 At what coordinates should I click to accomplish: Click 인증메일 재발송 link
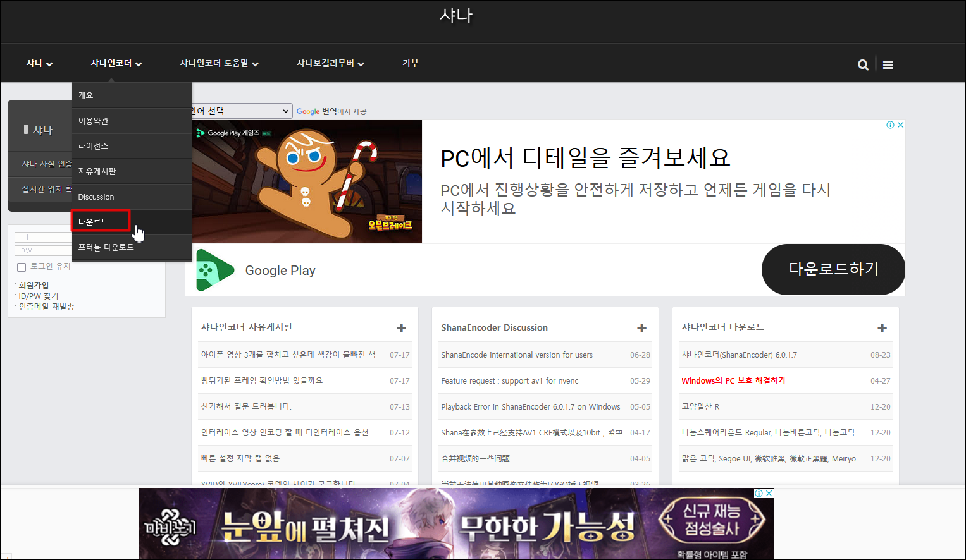click(46, 307)
